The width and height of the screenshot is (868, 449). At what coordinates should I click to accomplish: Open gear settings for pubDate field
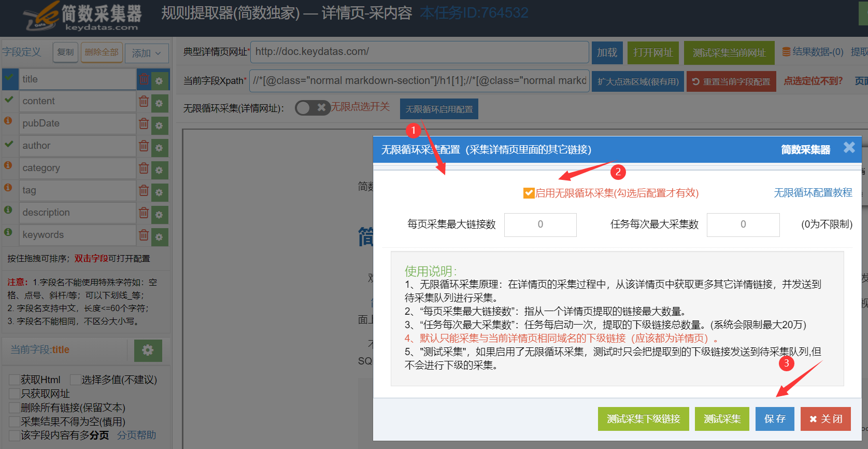pyautogui.click(x=160, y=125)
